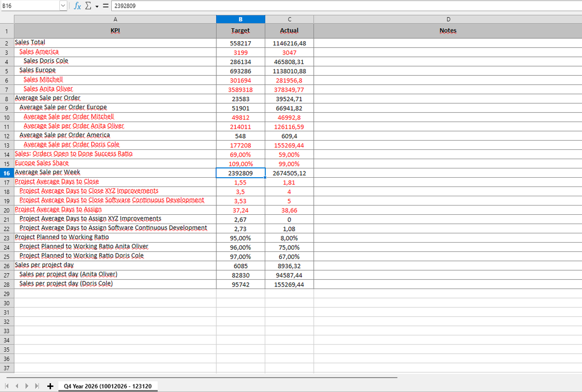This screenshot has width=582, height=392.
Task: Go to next sheet navigation icon
Action: [x=27, y=386]
